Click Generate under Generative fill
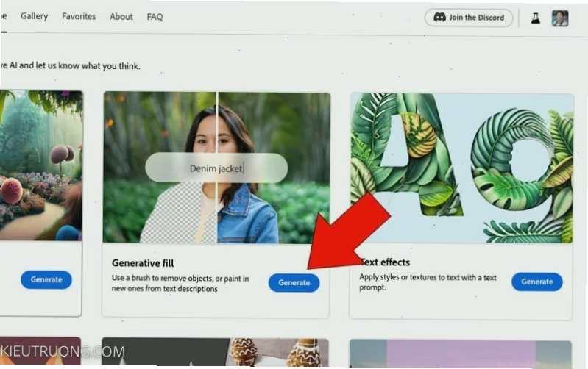Screen dimensions: 588x369 tap(294, 282)
